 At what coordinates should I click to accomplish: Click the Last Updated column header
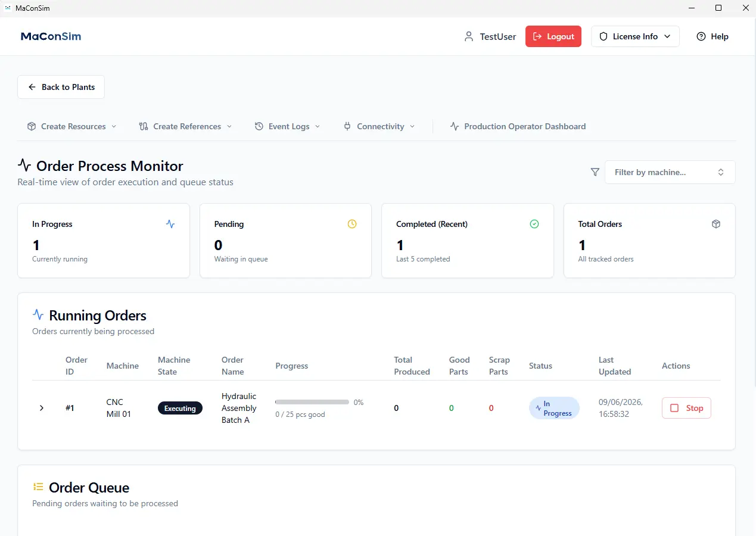(x=615, y=366)
